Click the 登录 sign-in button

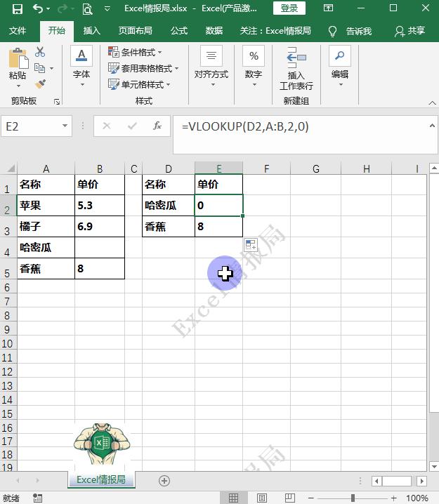[x=289, y=8]
